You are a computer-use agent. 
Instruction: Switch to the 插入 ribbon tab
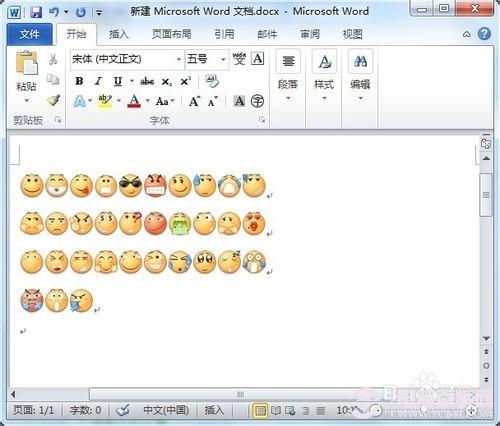[118, 34]
